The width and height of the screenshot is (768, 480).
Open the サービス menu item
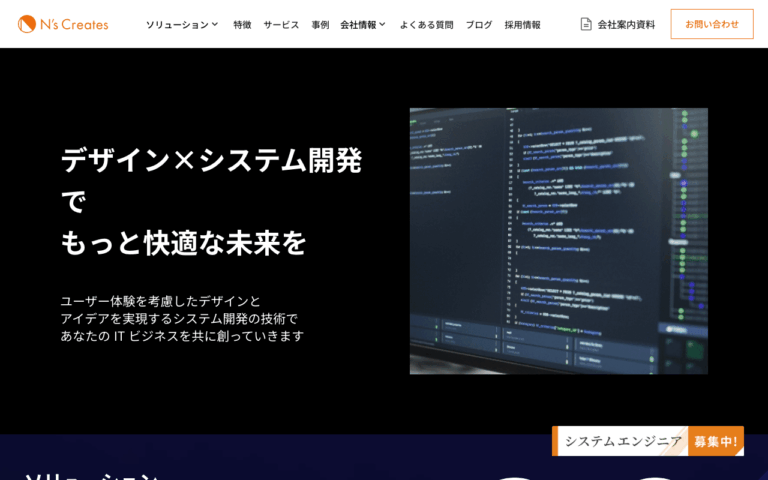pos(281,24)
